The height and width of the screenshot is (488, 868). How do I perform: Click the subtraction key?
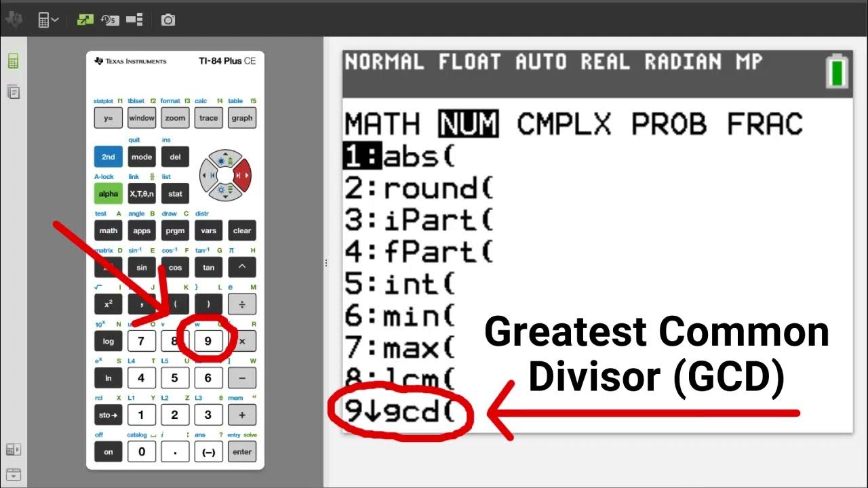coord(242,378)
